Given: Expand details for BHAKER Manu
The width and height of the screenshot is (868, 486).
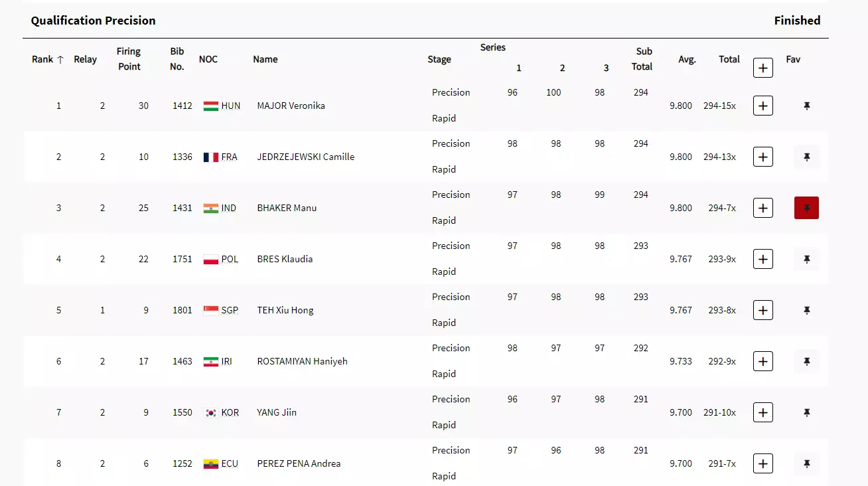Looking at the screenshot, I should (763, 208).
